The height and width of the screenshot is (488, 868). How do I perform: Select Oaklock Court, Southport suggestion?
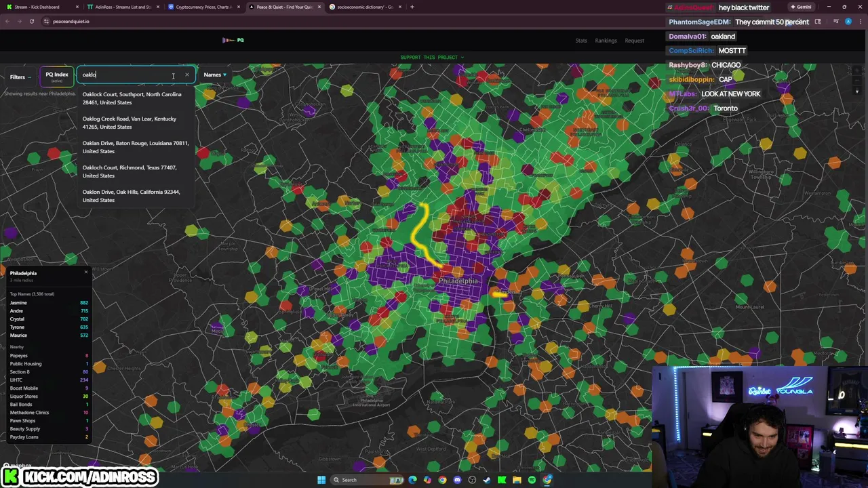point(136,98)
